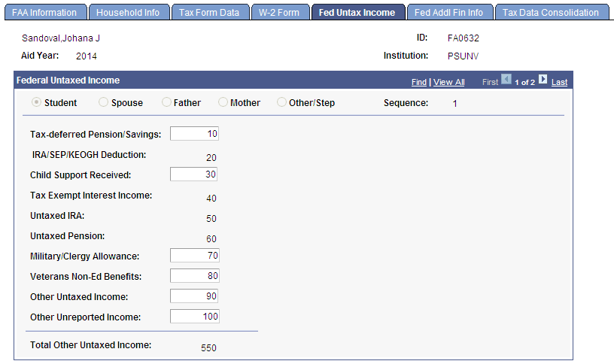Show the next row with the arrow icon

click(543, 80)
